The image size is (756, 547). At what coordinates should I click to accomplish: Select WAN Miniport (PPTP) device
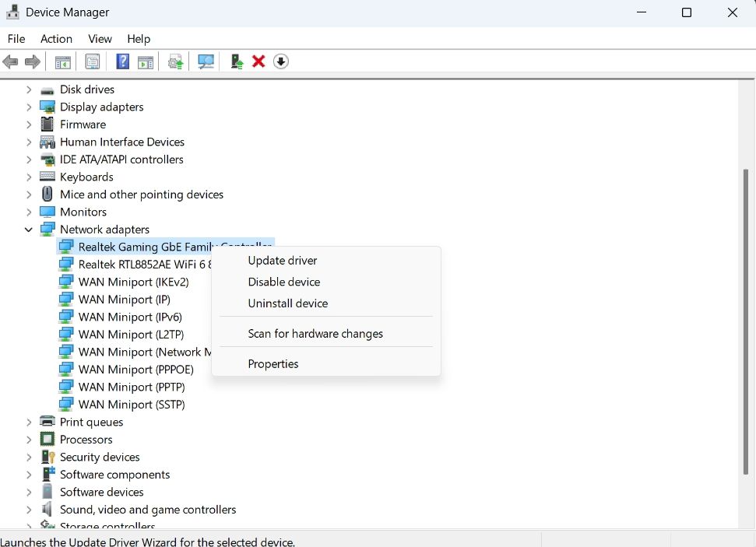(132, 387)
